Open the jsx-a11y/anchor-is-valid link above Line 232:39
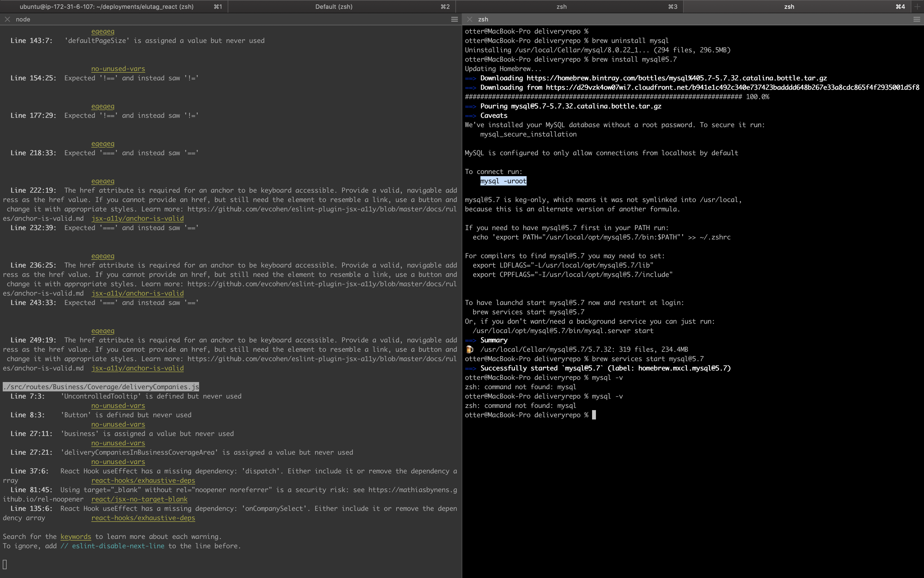Screen dimensions: 924x578 [137, 219]
